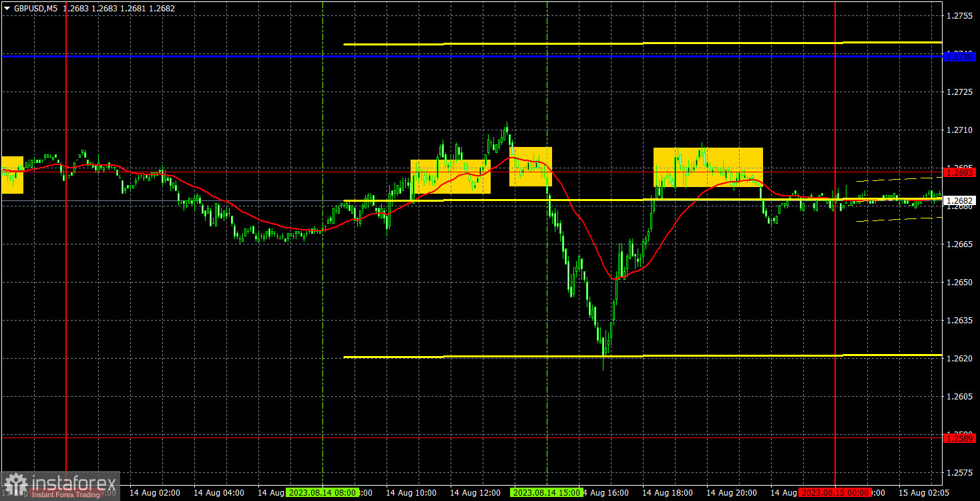Image resolution: width=980 pixels, height=501 pixels.
Task: Click the 1.2650 price axis label
Action: coord(961,283)
